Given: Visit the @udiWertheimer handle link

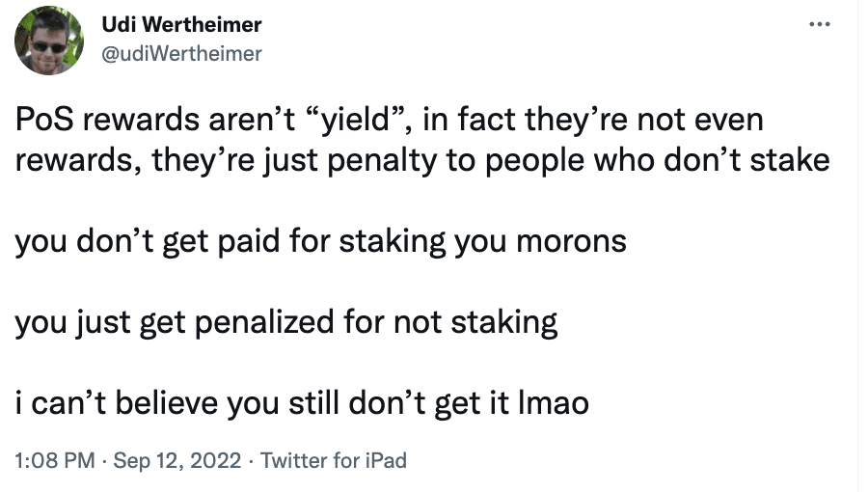Looking at the screenshot, I should coord(181,54).
